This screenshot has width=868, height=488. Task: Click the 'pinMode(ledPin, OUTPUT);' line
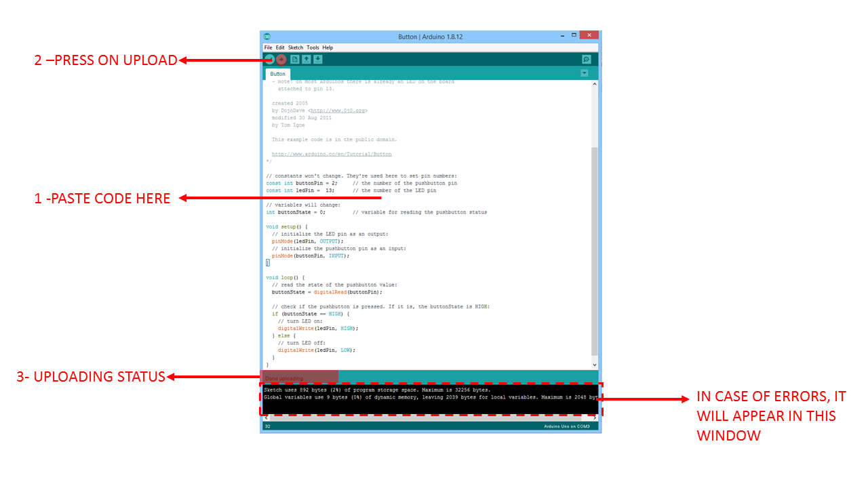308,241
